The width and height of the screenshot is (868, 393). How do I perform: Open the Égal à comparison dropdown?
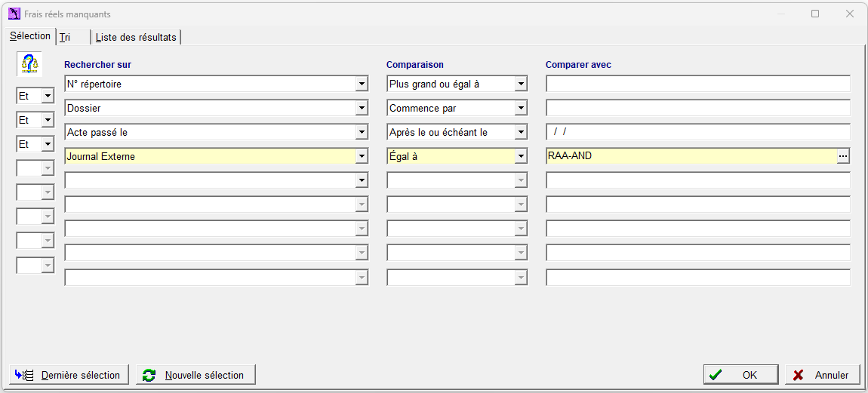click(520, 157)
